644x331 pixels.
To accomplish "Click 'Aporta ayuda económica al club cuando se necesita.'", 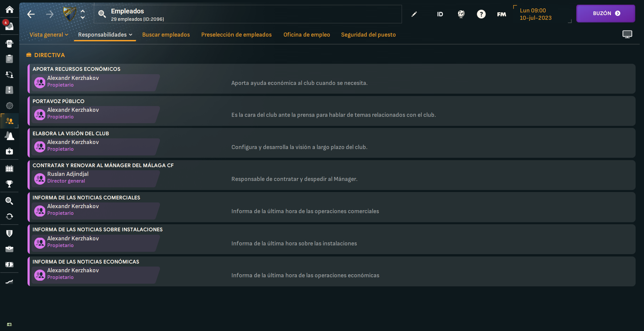I will 299,83.
